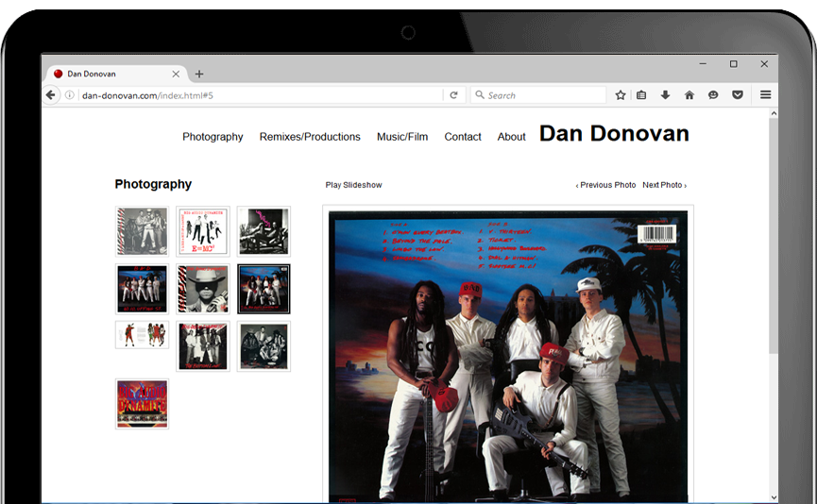817x504 pixels.
Task: Close the Dan Donovan tab
Action: point(176,74)
